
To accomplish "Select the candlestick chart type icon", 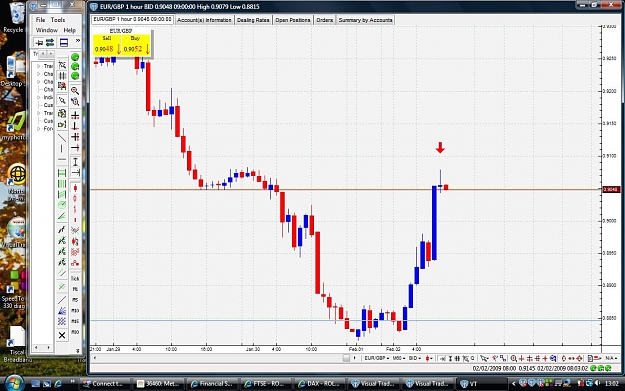I will point(75,188).
